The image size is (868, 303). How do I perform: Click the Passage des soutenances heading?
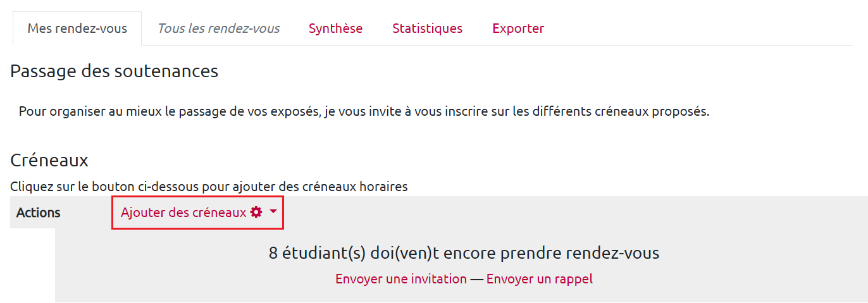(114, 71)
